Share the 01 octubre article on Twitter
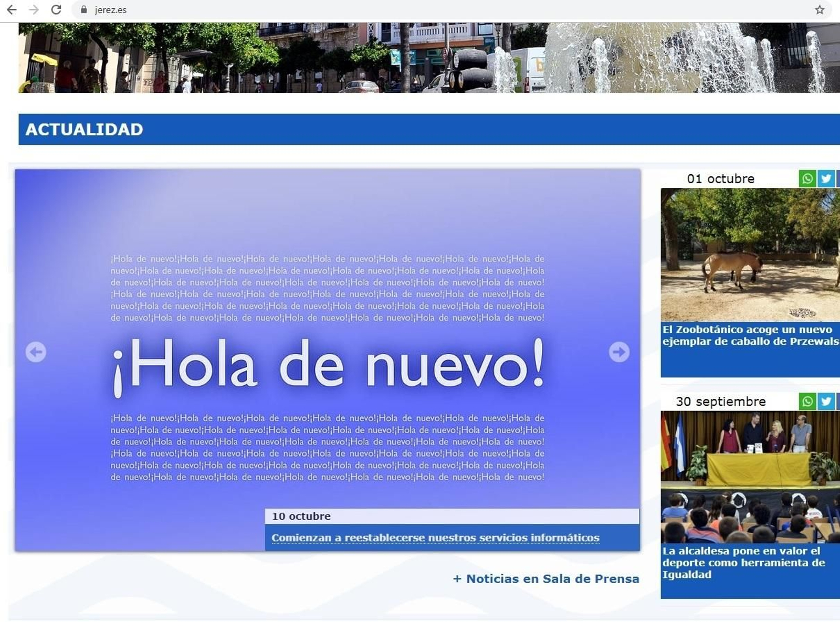 (x=826, y=178)
